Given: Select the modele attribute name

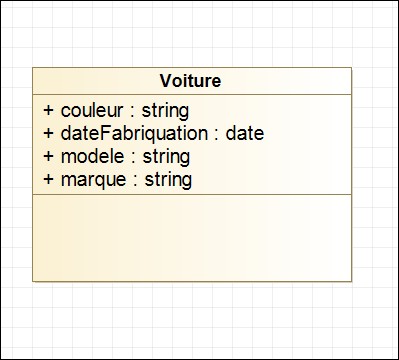Looking at the screenshot, I should (92, 157).
